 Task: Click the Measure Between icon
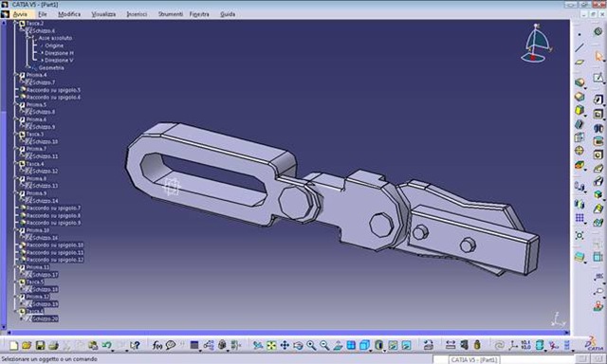[x=450, y=345]
